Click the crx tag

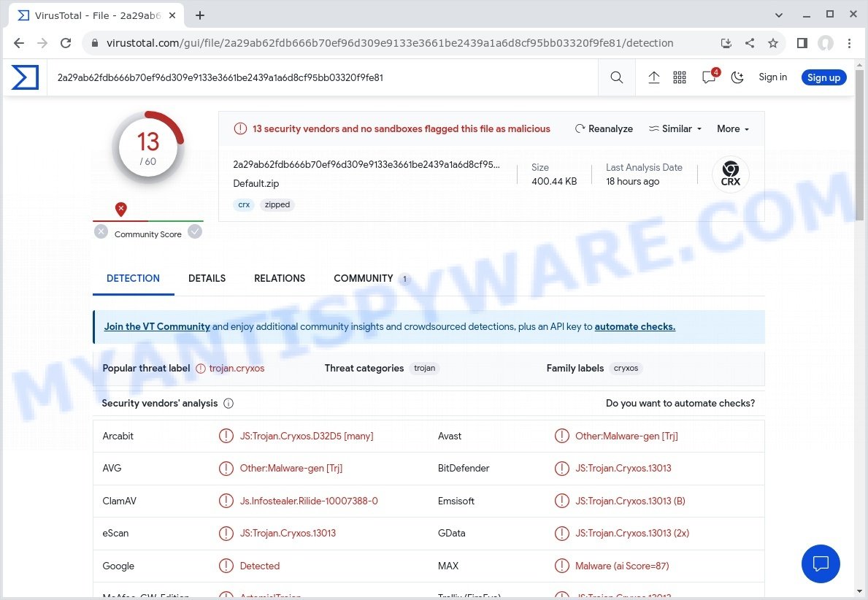(x=244, y=205)
